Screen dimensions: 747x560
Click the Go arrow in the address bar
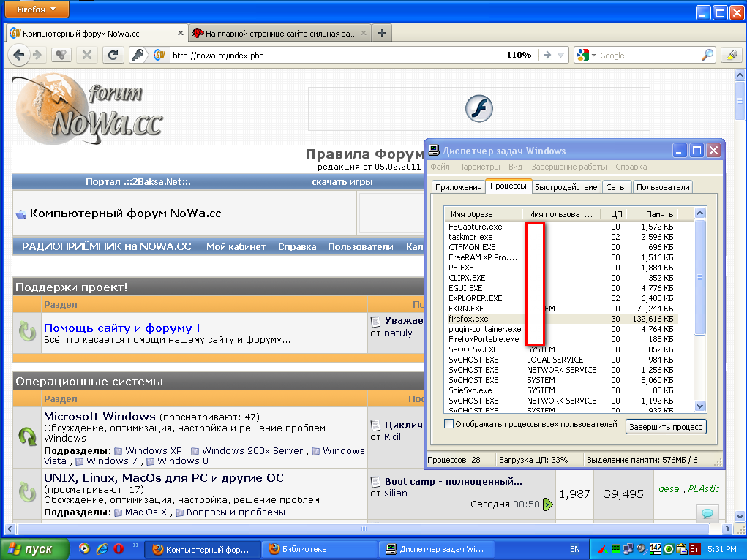[547, 56]
